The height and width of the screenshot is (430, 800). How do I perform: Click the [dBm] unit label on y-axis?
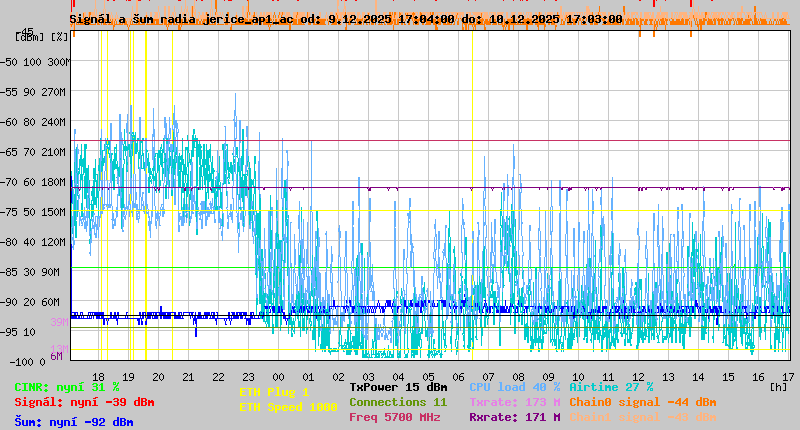click(x=28, y=36)
